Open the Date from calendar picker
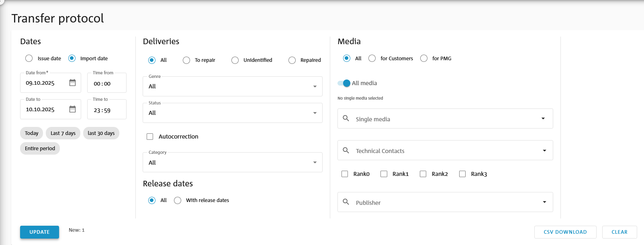 coord(72,83)
